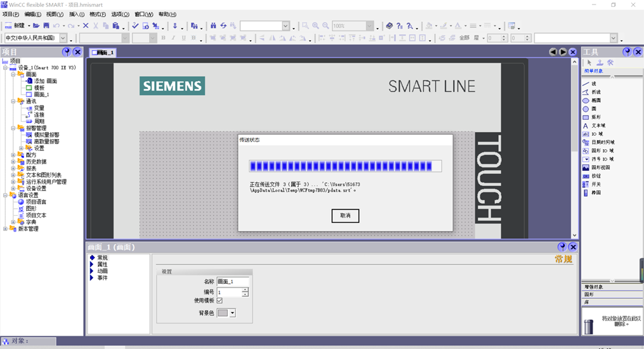Click the background color swatch
Image resolution: width=644 pixels, height=349 pixels.
[x=223, y=313]
